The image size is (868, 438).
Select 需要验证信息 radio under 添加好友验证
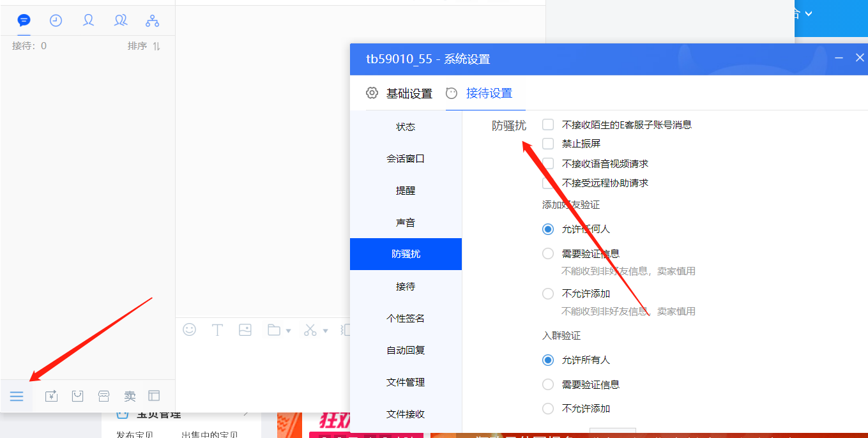[548, 253]
